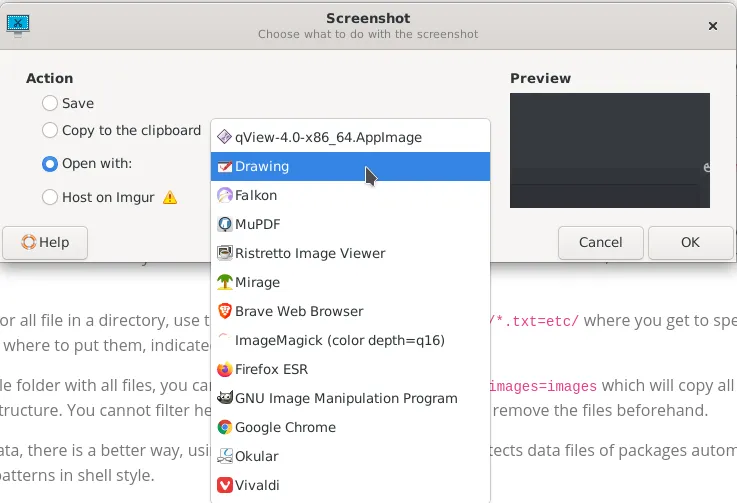Click the Vivaldi icon
The height and width of the screenshot is (503, 737).
pos(224,485)
